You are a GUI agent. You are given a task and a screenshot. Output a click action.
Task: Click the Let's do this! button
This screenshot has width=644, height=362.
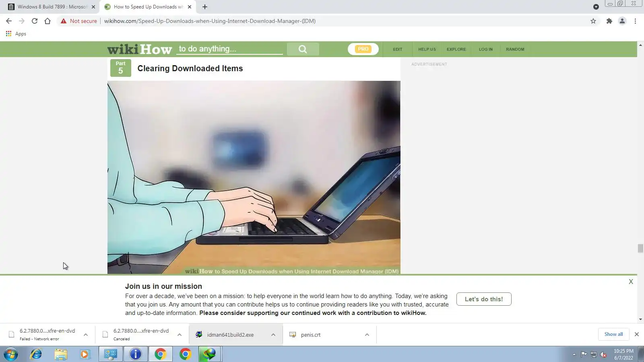[484, 299]
